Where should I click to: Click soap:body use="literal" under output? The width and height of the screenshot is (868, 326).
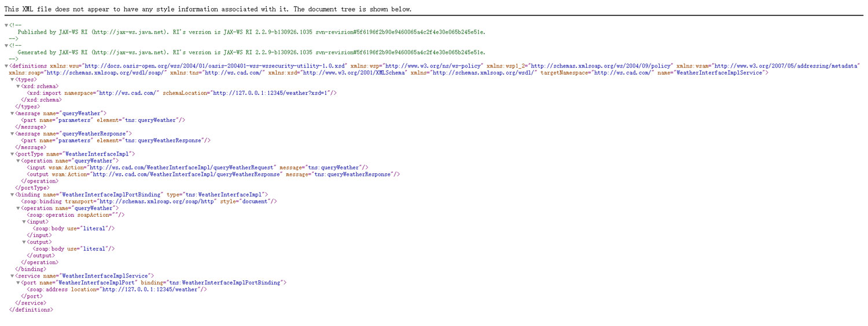(x=73, y=249)
